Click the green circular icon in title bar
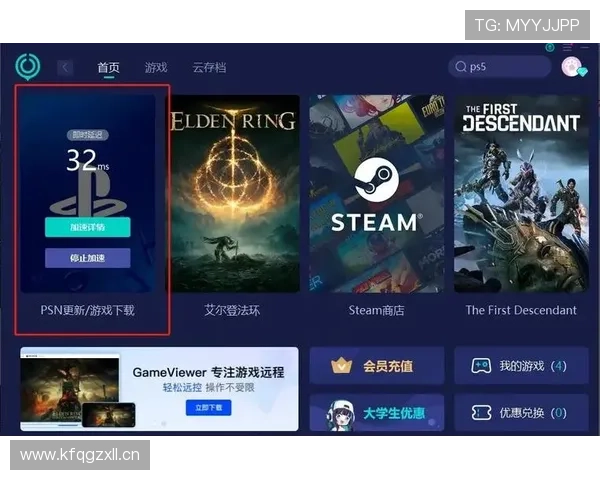This screenshot has height=480, width=600. [x=550, y=47]
